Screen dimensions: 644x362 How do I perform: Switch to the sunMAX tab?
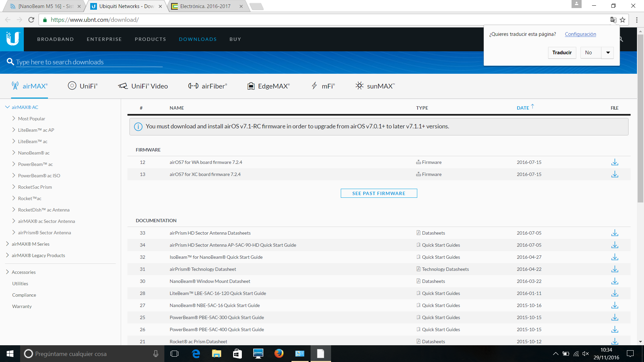375,86
